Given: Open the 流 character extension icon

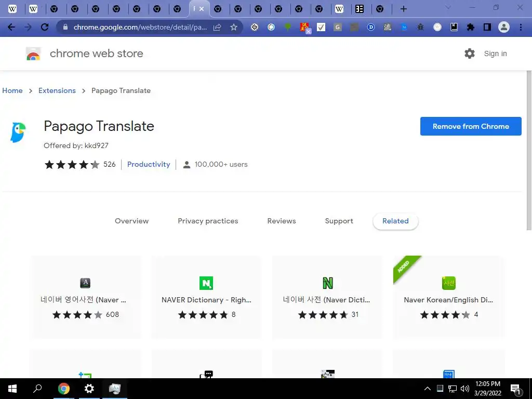Looking at the screenshot, I should click(387, 27).
